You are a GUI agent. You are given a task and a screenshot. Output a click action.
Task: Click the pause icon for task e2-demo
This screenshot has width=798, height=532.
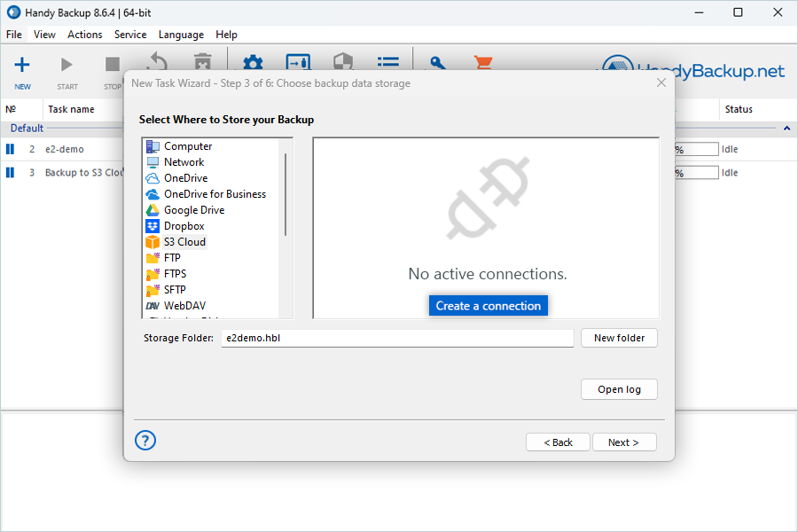[x=10, y=149]
